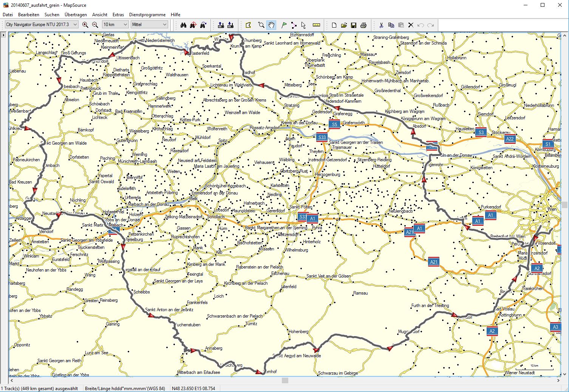Click the vertical scrollbar down arrow
This screenshot has height=392, width=569.
(564, 374)
